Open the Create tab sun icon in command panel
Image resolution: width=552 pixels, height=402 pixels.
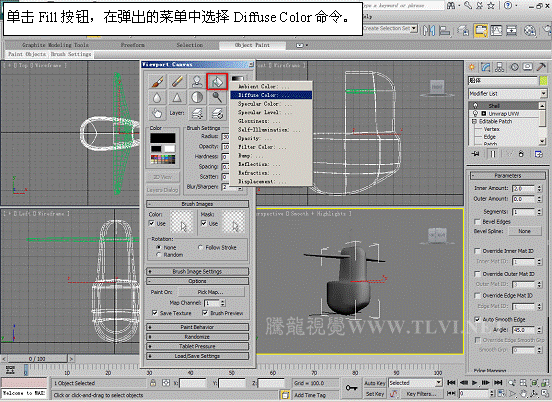[472, 67]
